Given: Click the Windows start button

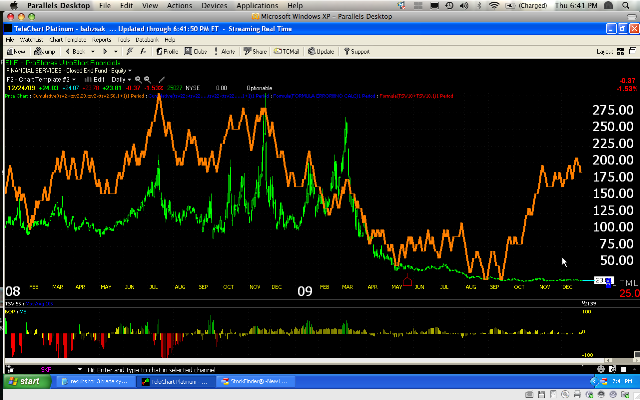Looking at the screenshot, I should pos(25,381).
